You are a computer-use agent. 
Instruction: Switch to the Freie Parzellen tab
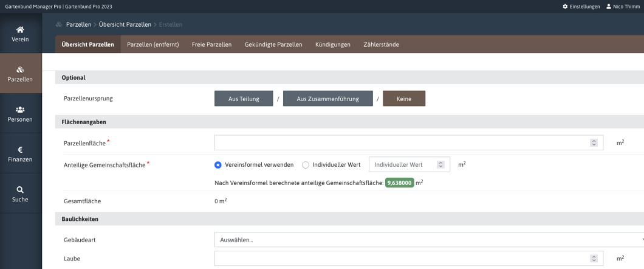point(211,44)
